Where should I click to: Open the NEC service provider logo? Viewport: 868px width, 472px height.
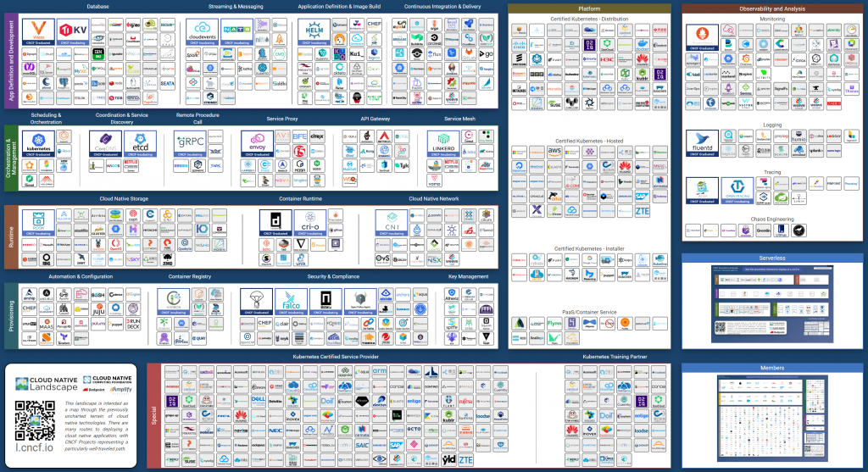(x=275, y=430)
